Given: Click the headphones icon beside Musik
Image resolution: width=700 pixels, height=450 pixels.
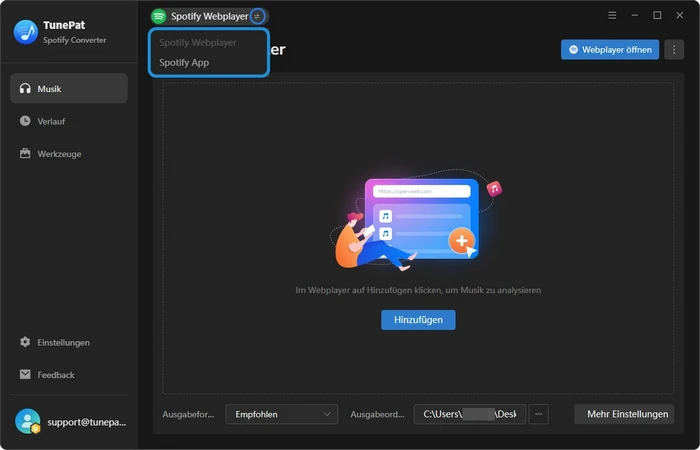Looking at the screenshot, I should tap(25, 88).
